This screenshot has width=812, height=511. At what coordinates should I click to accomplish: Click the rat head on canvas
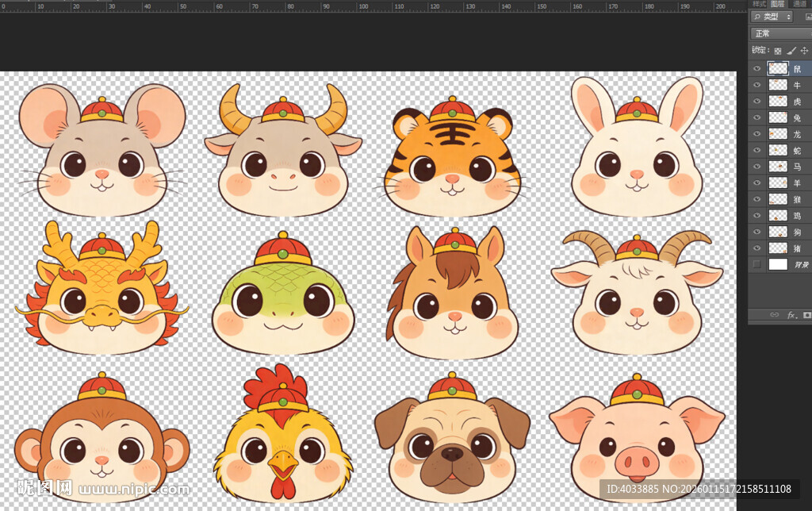click(102, 150)
